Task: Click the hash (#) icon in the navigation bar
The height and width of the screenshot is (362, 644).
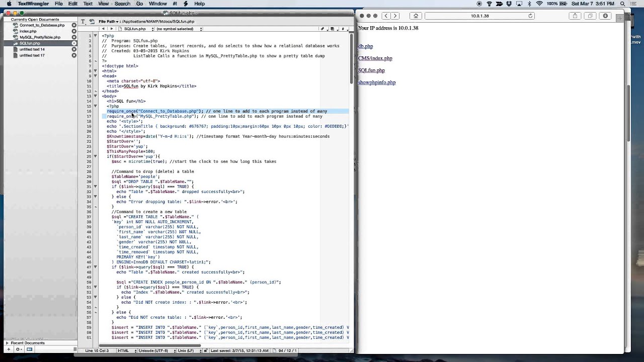Action: click(x=343, y=29)
